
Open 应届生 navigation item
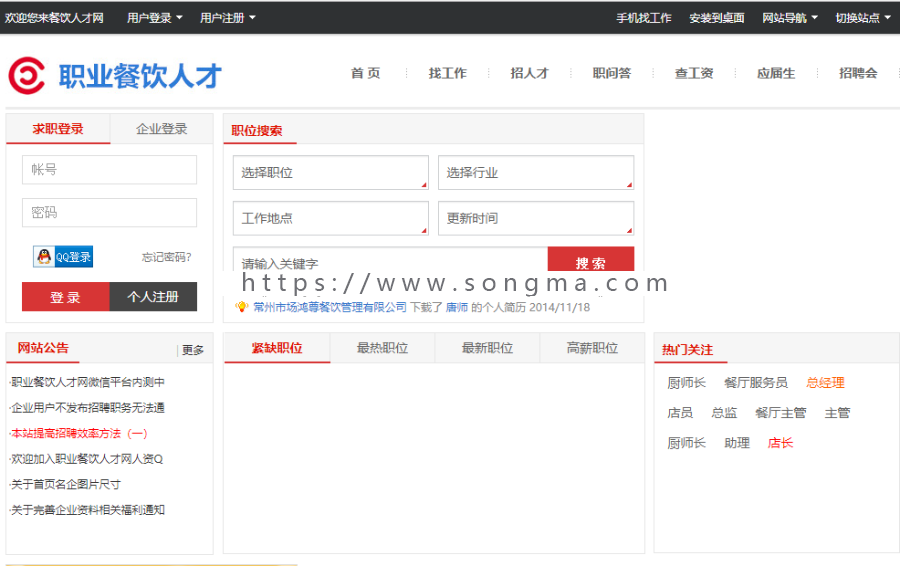pos(776,73)
